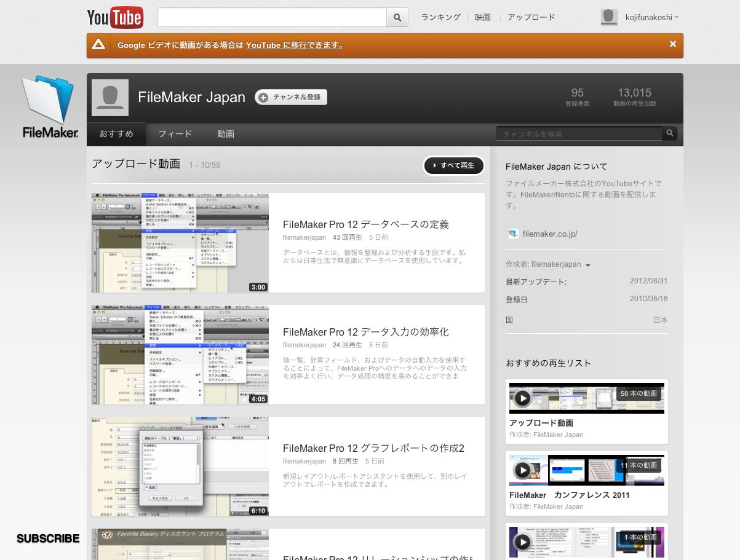
Task: Click the アップロード動画 section heading
Action: pyautogui.click(x=136, y=164)
